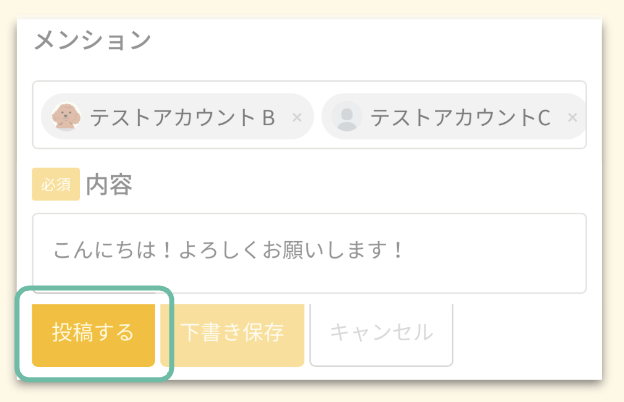Click the メンション section label

tap(92, 40)
